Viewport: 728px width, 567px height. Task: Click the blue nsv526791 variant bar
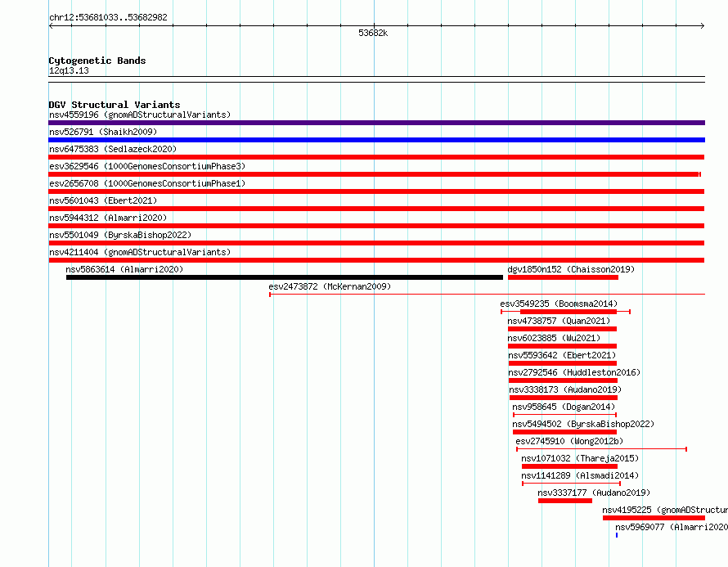(376, 140)
